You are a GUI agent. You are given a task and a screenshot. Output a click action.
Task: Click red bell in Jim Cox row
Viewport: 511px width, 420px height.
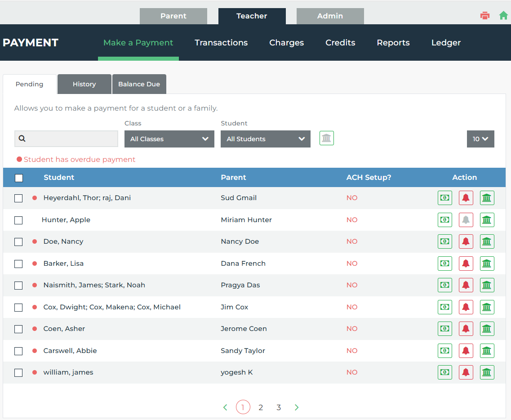(x=466, y=307)
